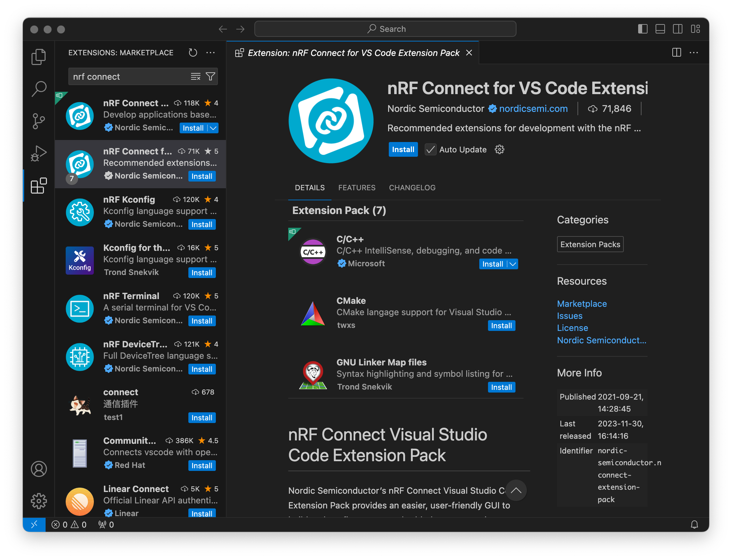Image resolution: width=732 pixels, height=560 pixels.
Task: Install nRF DeviceTree extension
Action: pos(202,369)
